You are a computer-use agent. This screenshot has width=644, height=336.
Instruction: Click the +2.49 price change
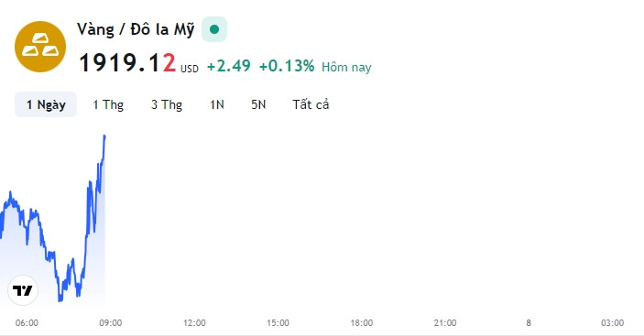[229, 66]
